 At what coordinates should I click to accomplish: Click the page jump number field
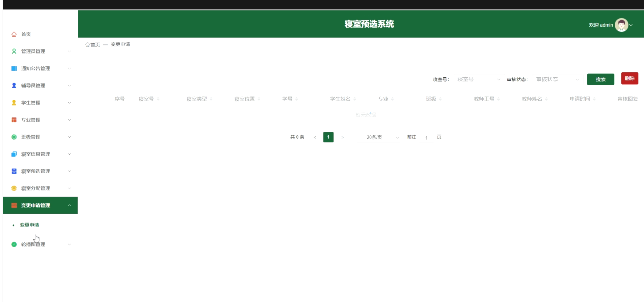click(426, 138)
